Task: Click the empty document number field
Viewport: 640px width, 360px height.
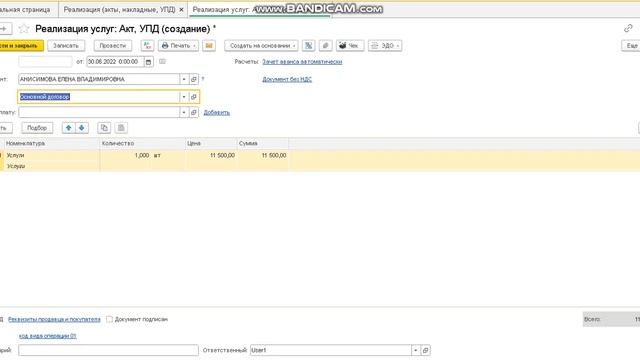Action: tap(45, 62)
